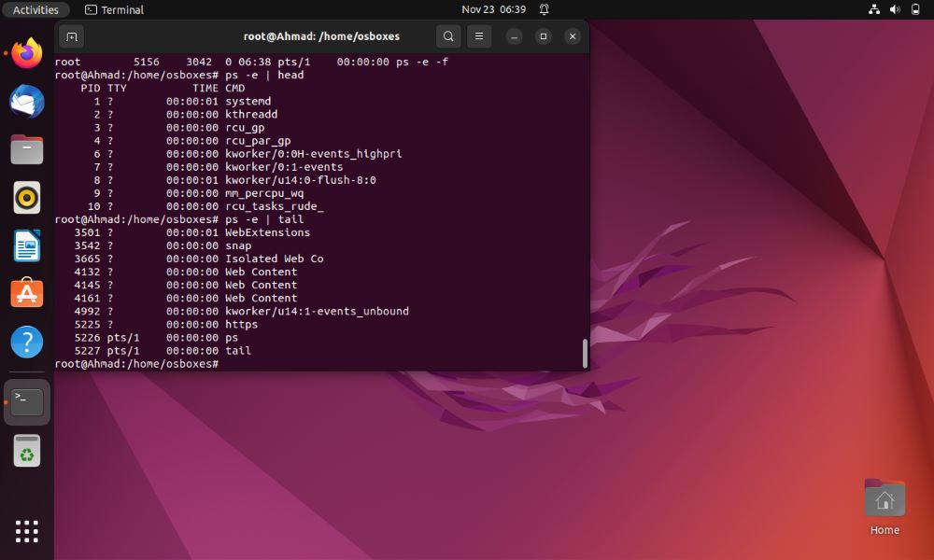Click 'kworker/0:0H-events_highpri' text
This screenshot has height=560, width=934.
click(x=313, y=154)
